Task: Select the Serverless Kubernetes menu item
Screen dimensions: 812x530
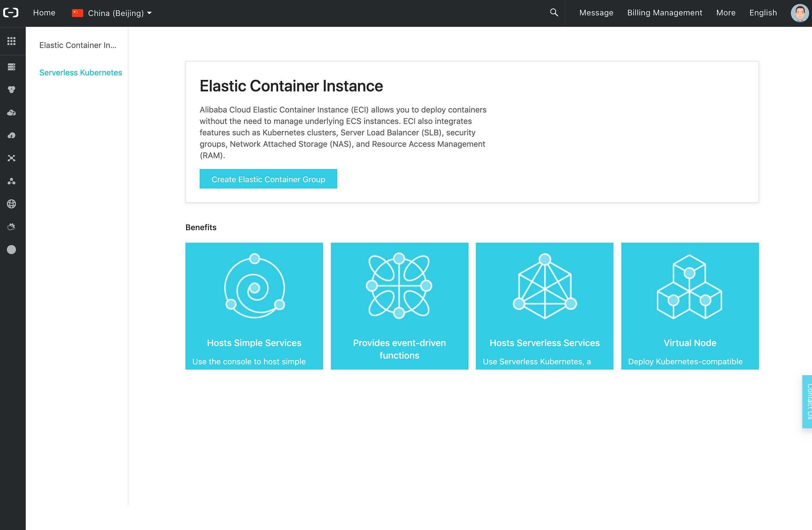Action: pos(80,73)
